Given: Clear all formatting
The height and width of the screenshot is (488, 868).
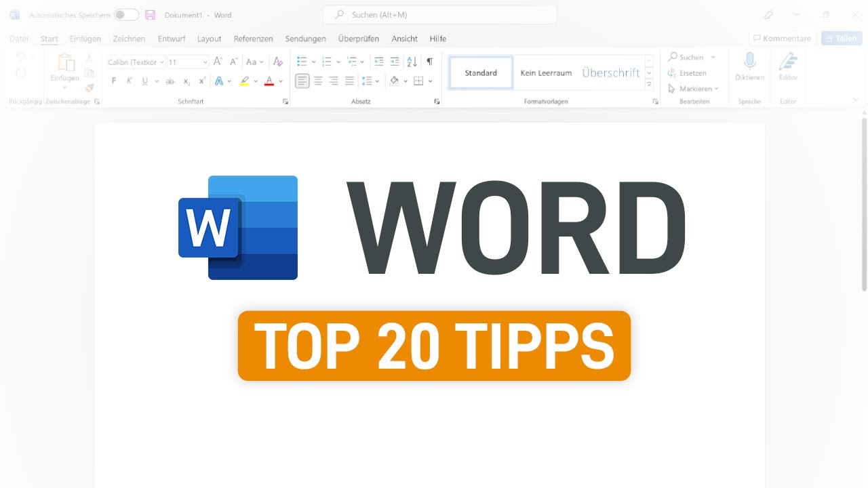Looking at the screenshot, I should coord(277,62).
